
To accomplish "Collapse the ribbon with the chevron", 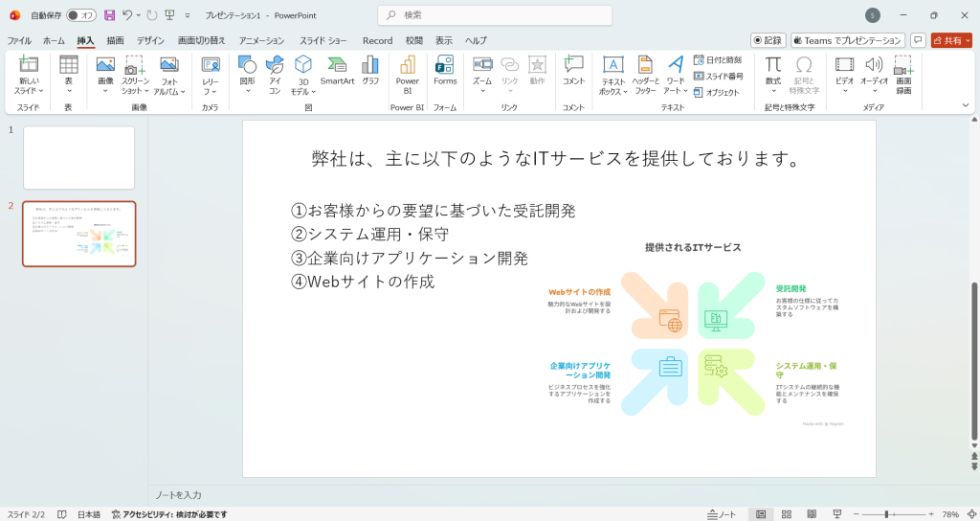I will [x=965, y=104].
